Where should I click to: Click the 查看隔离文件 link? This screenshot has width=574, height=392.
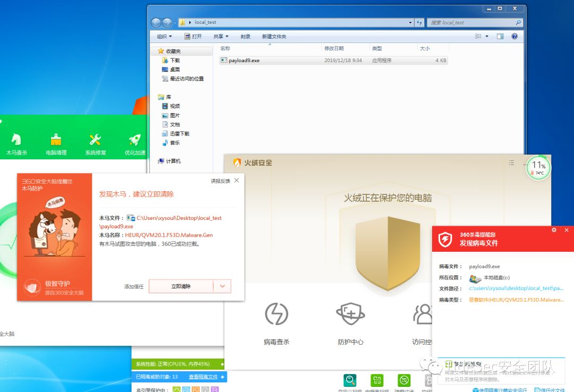click(203, 377)
